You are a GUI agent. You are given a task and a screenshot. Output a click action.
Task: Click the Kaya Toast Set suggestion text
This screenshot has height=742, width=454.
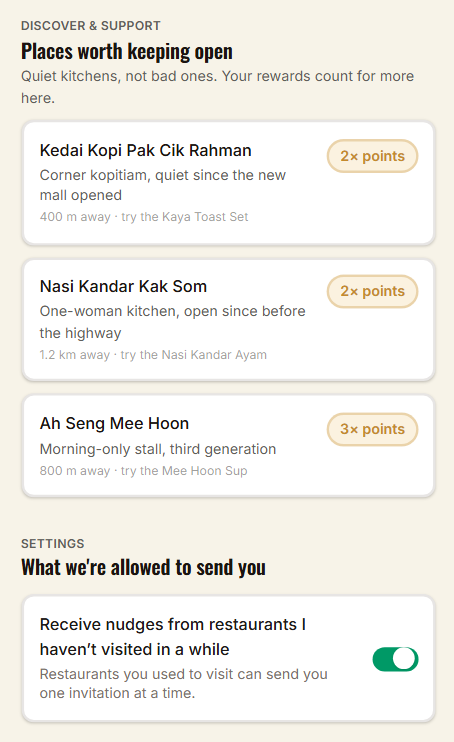click(x=144, y=217)
